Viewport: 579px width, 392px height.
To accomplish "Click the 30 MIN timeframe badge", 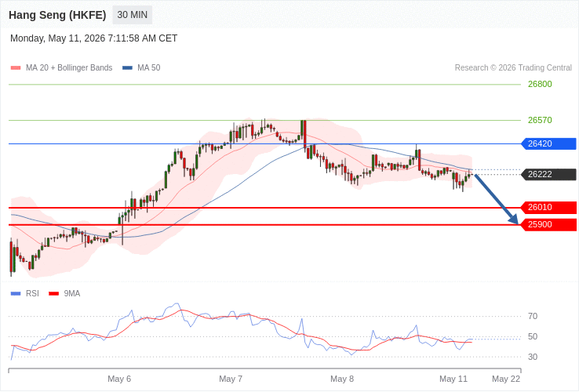I will pos(132,15).
